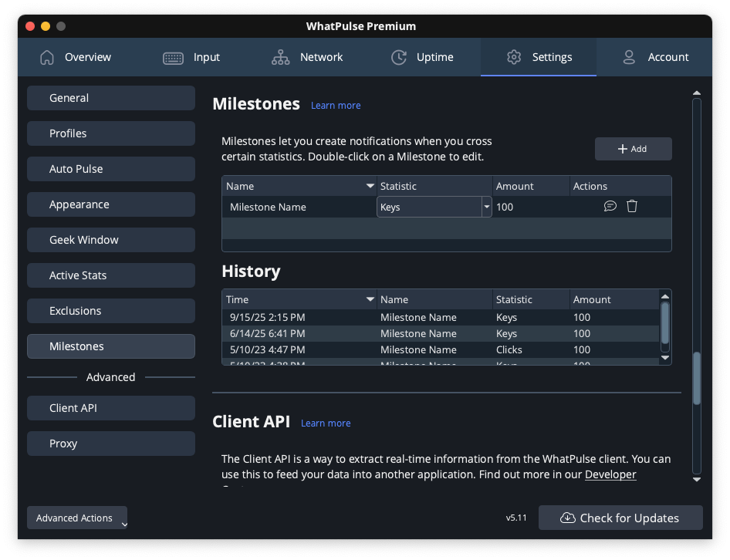Click the Input keyboard icon

click(x=173, y=57)
